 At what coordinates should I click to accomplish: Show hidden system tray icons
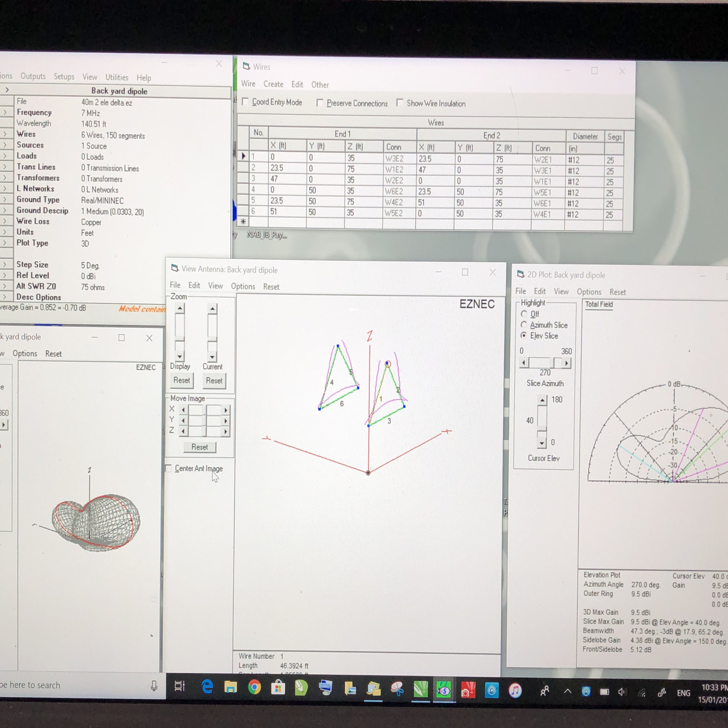coord(568,691)
